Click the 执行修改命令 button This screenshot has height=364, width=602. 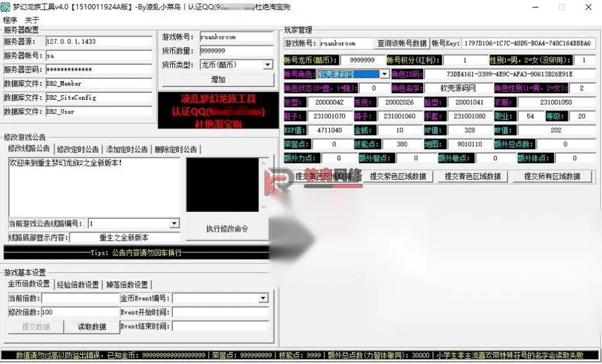228,229
